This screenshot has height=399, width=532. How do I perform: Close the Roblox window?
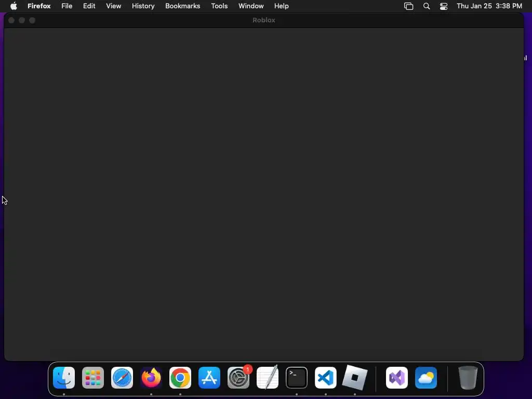(x=11, y=20)
